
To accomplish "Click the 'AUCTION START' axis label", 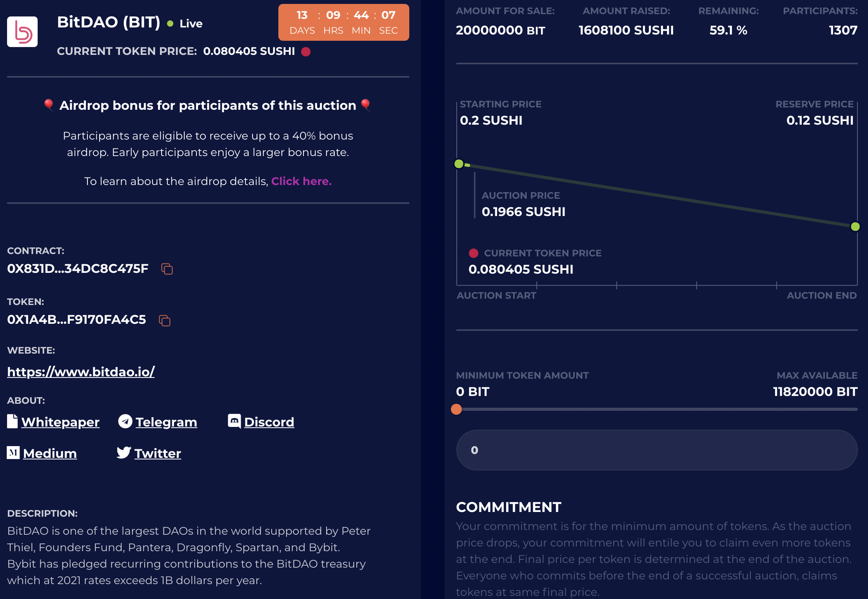I will [x=496, y=296].
